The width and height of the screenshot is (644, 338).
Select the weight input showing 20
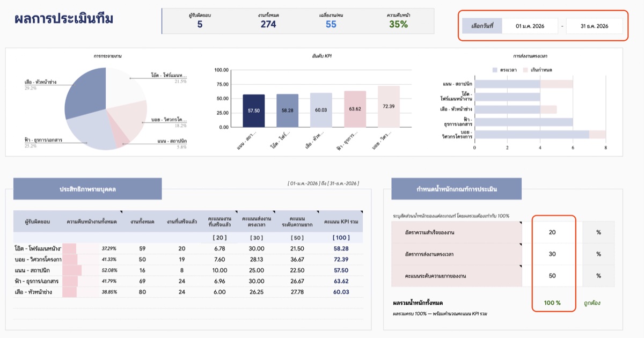pyautogui.click(x=552, y=232)
